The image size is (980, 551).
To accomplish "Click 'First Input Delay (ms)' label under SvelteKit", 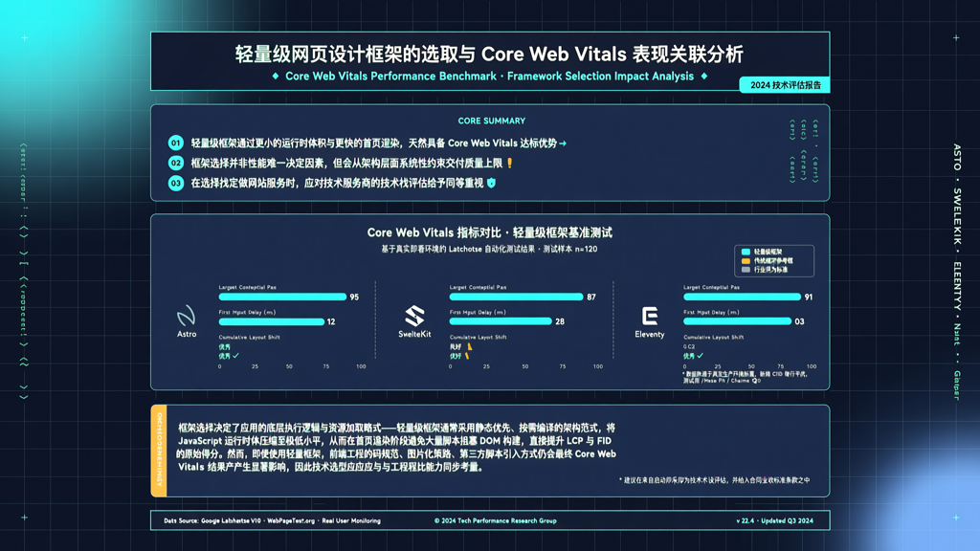I will point(479,313).
